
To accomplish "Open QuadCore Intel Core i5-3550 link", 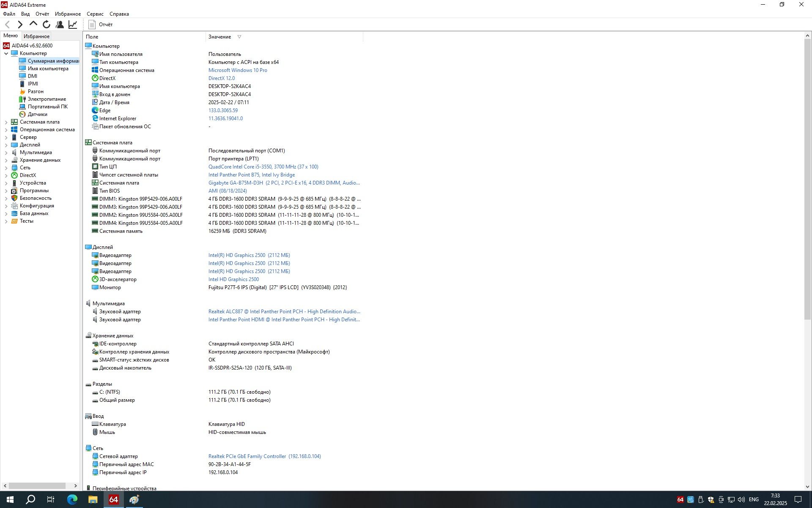I will click(x=263, y=167).
